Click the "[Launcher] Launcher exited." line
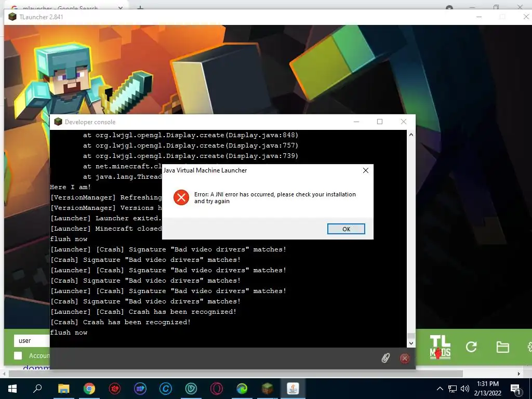Viewport: 532px width, 399px height. tap(106, 218)
